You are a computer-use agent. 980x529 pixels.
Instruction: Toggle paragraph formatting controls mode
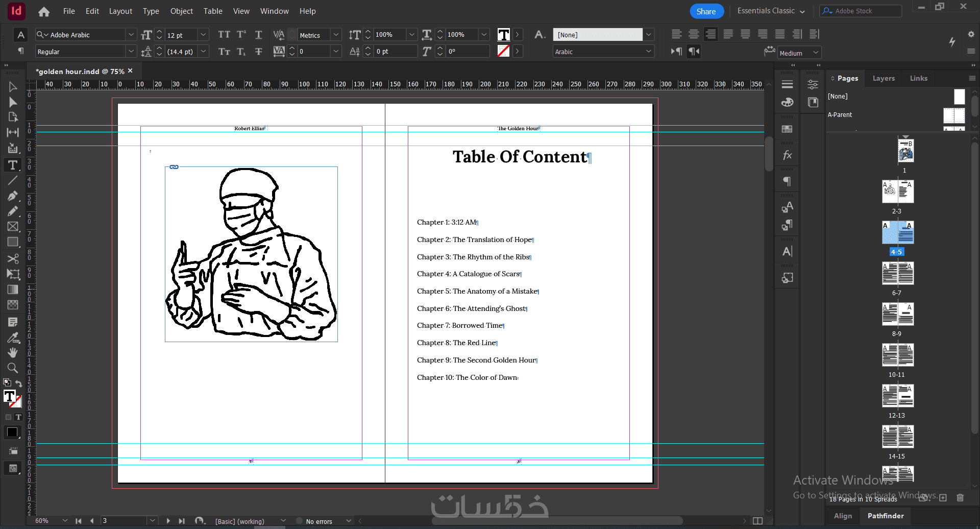[20, 51]
